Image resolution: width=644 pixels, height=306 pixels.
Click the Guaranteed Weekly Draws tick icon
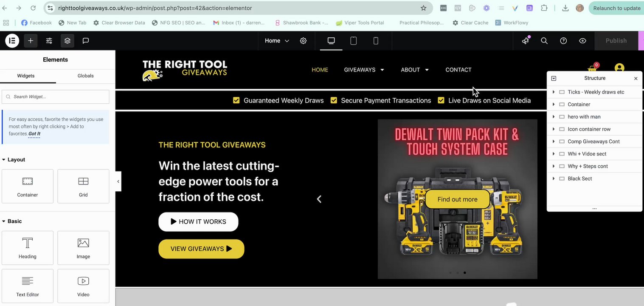pos(236,100)
